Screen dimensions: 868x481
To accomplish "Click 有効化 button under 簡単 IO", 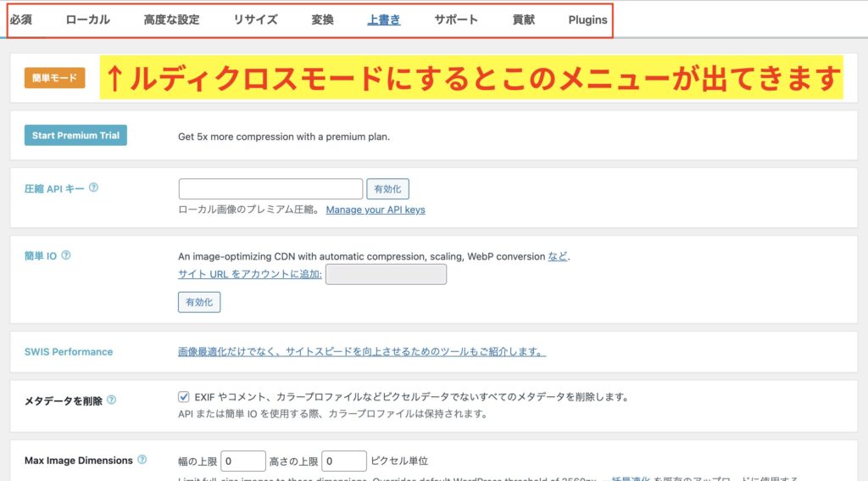I will [198, 302].
